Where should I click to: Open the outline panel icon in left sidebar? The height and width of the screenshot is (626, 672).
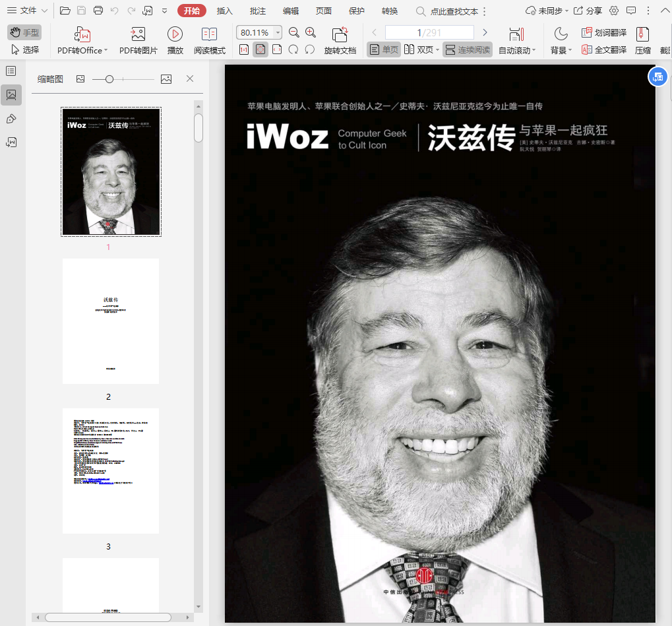pos(11,71)
